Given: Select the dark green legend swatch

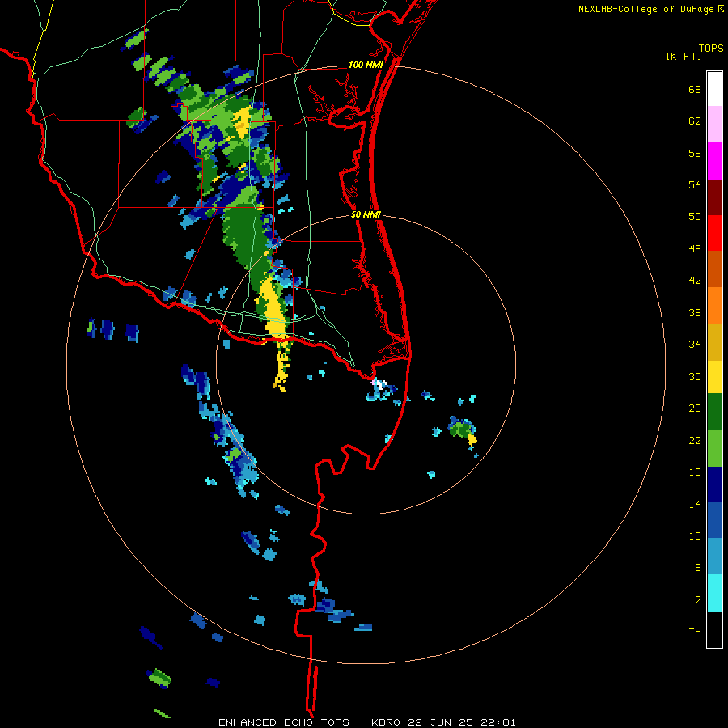Looking at the screenshot, I should pos(714,412).
